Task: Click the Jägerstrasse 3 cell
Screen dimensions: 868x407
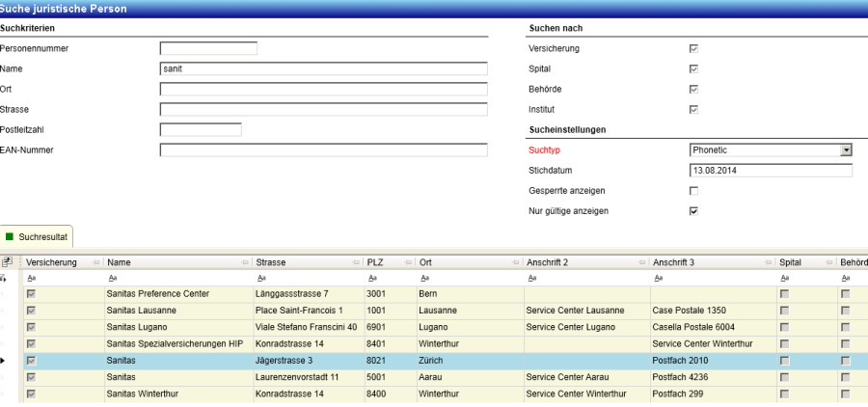Action: (x=309, y=361)
